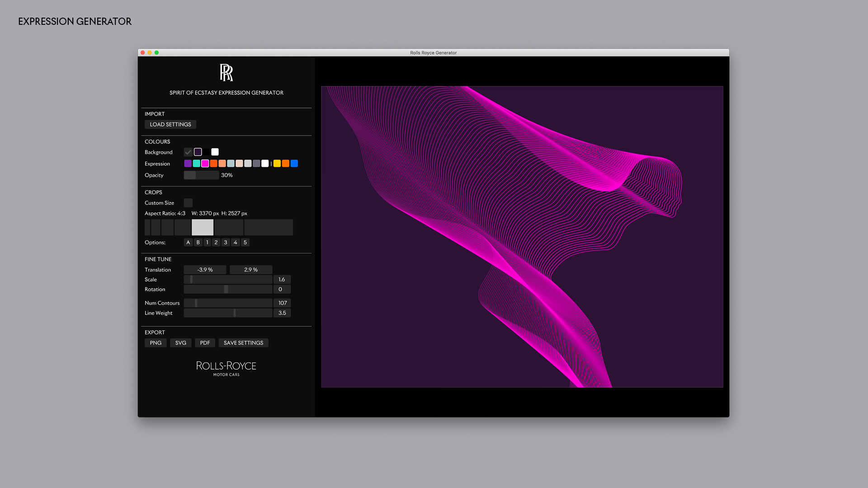The image size is (868, 488).
Task: Select the widest aspect ratio crop thumbnail
Action: 269,227
